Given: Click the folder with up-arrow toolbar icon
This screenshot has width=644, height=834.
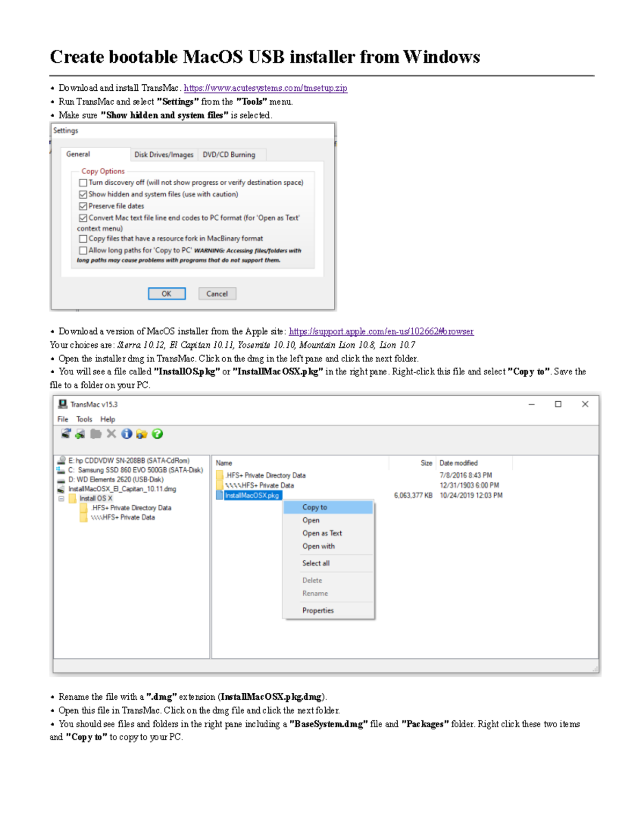Looking at the screenshot, I should (x=141, y=434).
